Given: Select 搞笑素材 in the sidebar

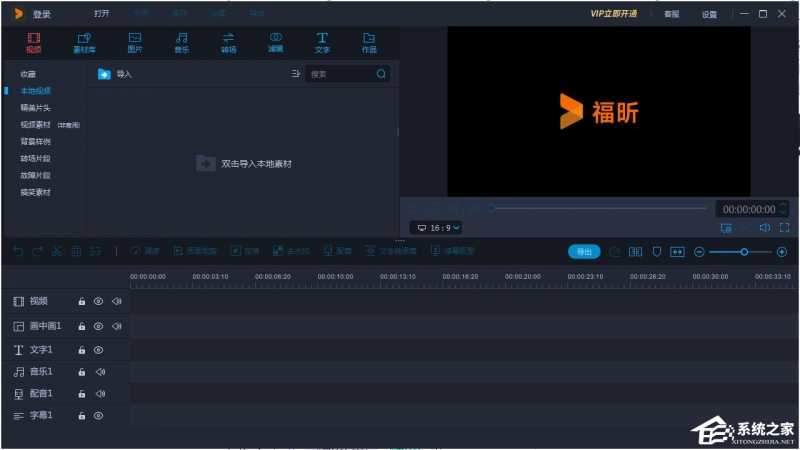Looking at the screenshot, I should pyautogui.click(x=36, y=192).
